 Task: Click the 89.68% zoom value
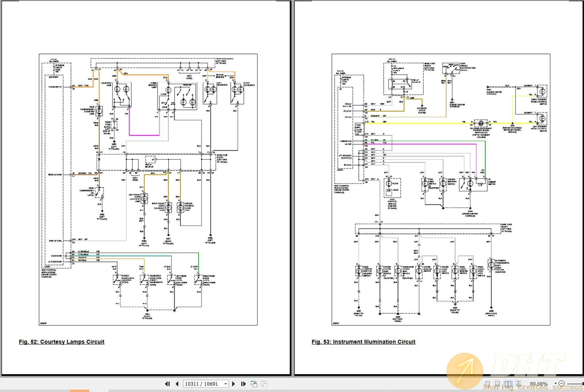pyautogui.click(x=538, y=384)
